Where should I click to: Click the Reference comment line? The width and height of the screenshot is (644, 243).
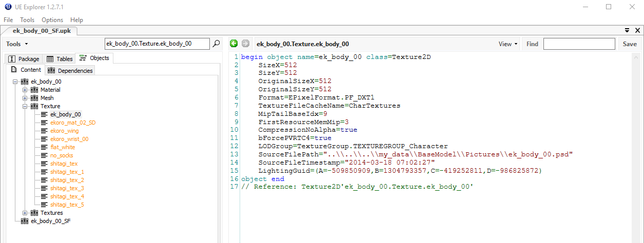coord(357,187)
